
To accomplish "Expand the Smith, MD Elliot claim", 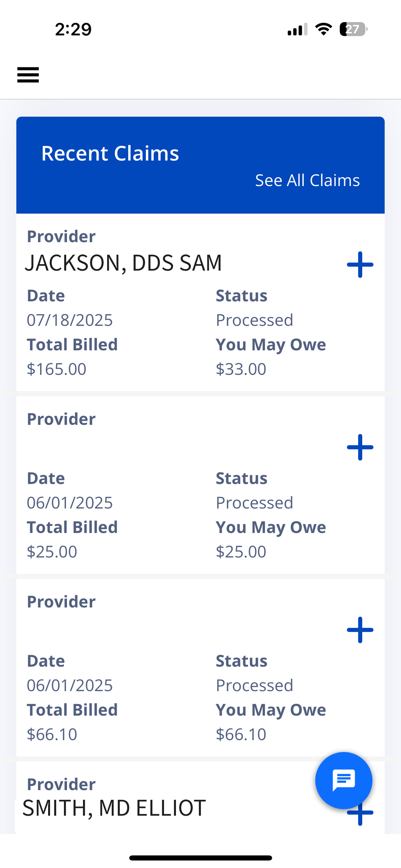I will coord(360,815).
